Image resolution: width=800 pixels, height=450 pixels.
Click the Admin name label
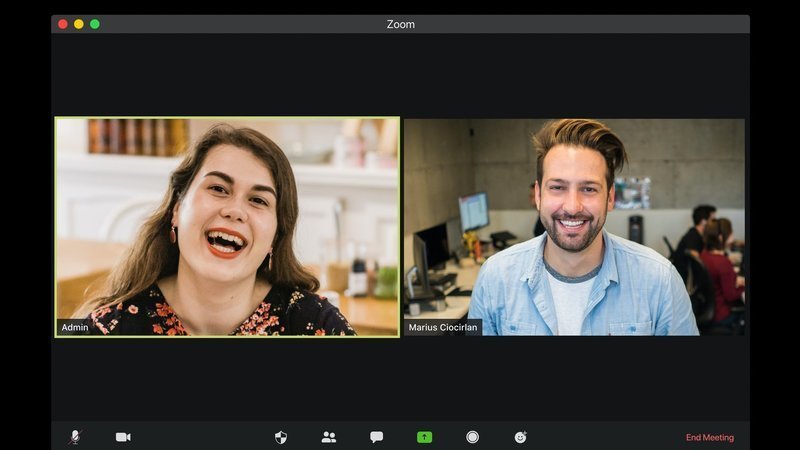coord(75,327)
